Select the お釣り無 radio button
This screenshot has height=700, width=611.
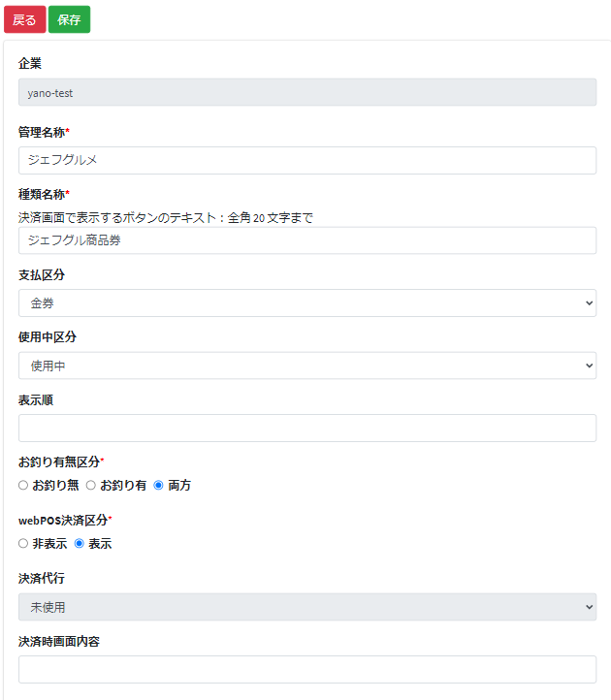point(23,485)
